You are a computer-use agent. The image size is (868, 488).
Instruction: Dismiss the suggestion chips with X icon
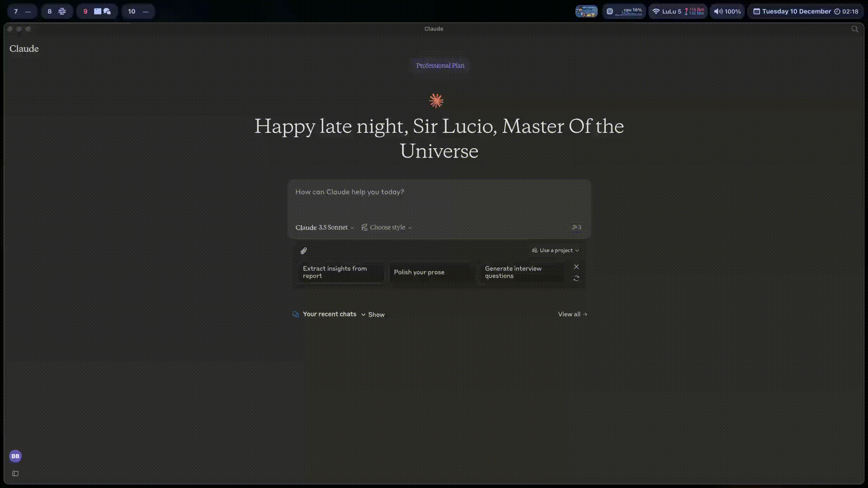(x=576, y=267)
